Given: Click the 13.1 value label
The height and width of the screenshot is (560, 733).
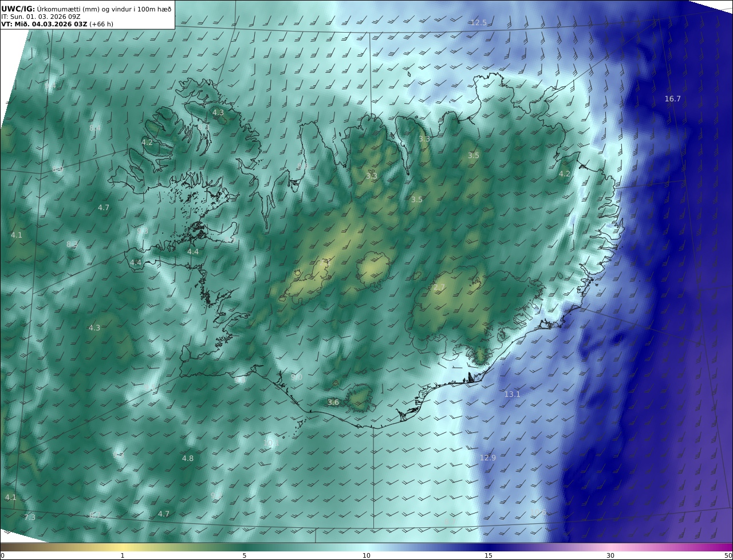Looking at the screenshot, I should point(513,395).
